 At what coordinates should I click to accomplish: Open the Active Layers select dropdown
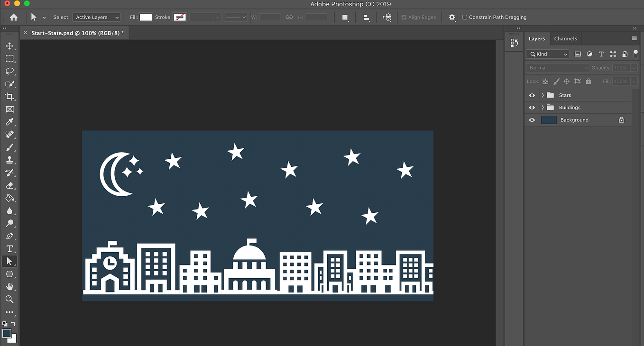[x=97, y=18]
